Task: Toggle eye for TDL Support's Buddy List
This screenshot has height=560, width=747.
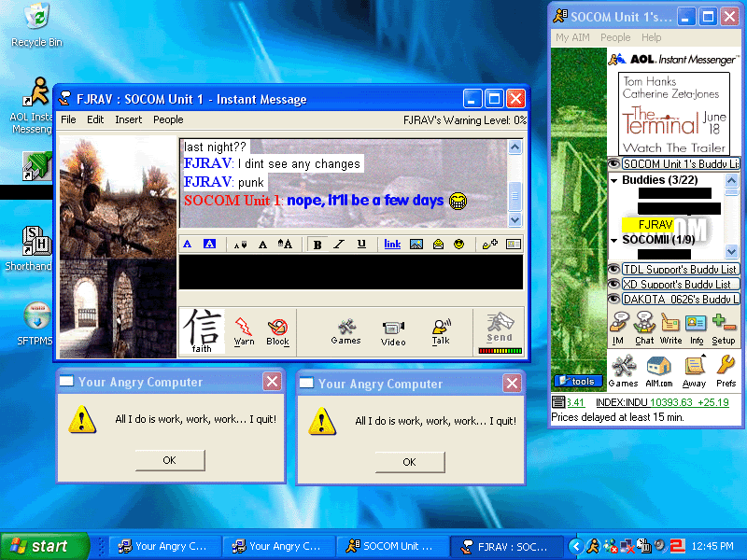Action: click(x=614, y=269)
